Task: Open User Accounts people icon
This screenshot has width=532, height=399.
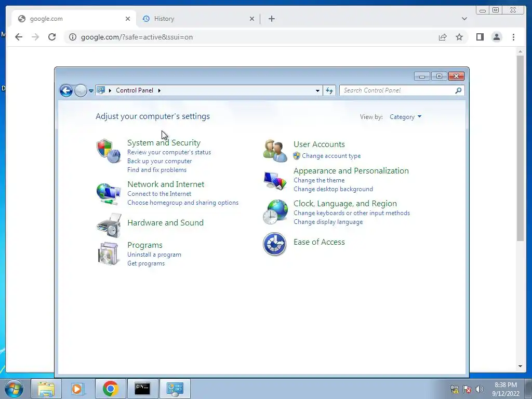Action: click(x=274, y=151)
